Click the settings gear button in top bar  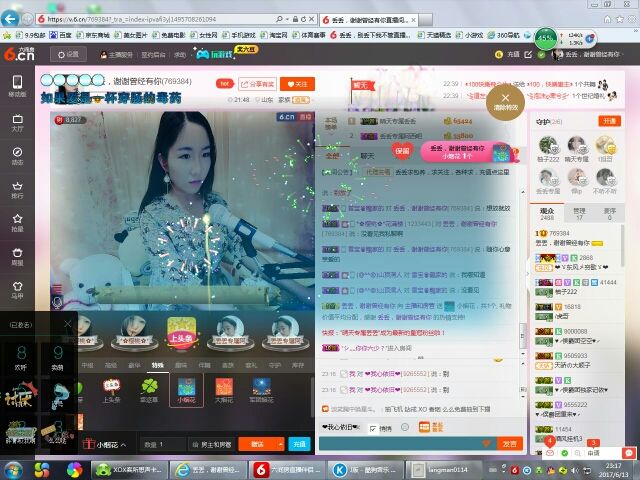pos(68,54)
